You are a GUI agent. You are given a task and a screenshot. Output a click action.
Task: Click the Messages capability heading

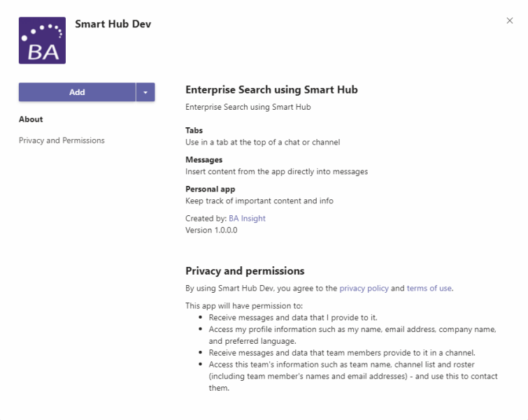pos(204,160)
